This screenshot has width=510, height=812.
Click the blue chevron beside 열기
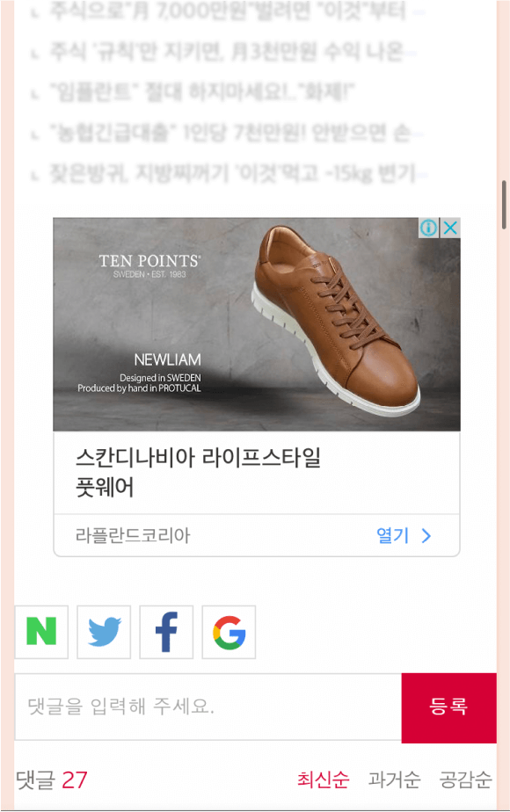[426, 535]
